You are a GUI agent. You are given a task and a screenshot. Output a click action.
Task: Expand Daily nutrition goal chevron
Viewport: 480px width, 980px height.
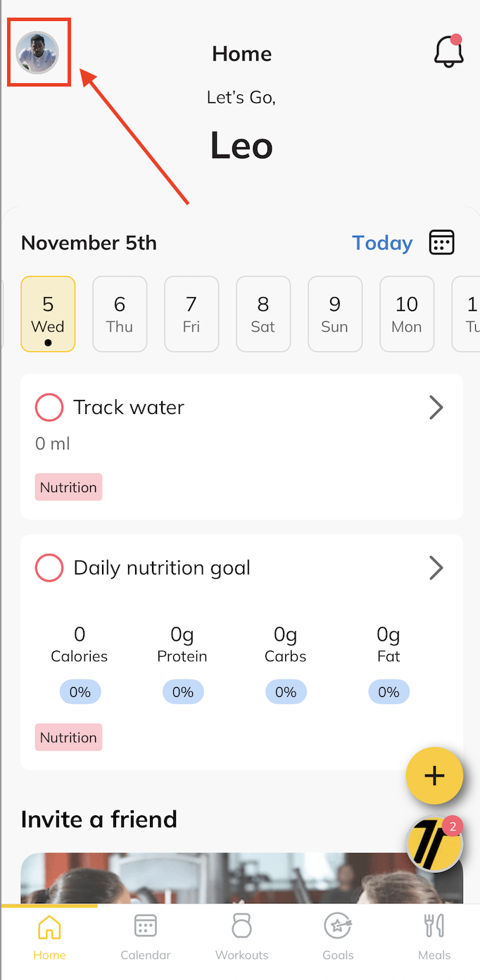coord(436,567)
